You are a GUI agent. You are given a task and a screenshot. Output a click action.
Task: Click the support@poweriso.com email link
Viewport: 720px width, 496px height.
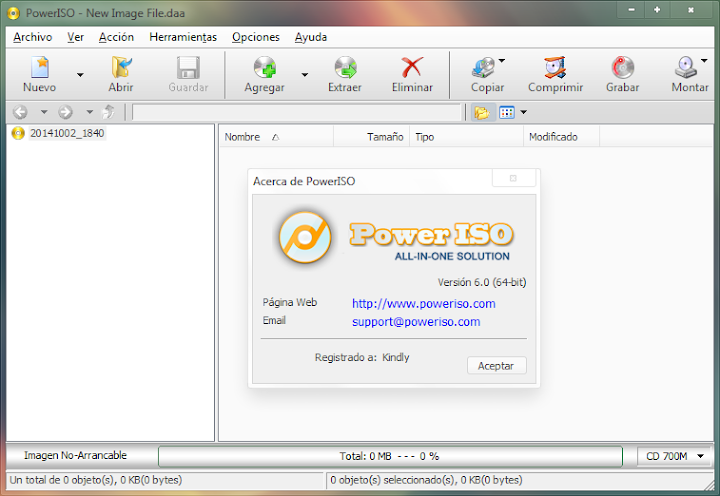pos(416,321)
